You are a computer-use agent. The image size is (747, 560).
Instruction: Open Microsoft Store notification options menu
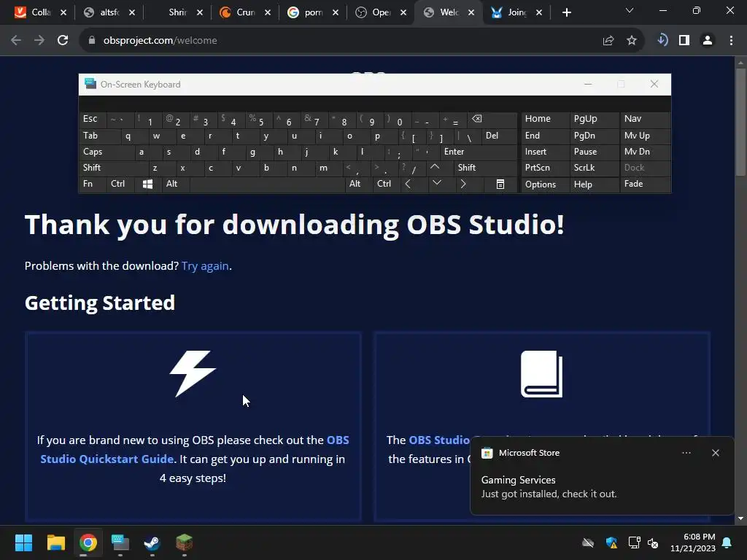pyautogui.click(x=686, y=453)
